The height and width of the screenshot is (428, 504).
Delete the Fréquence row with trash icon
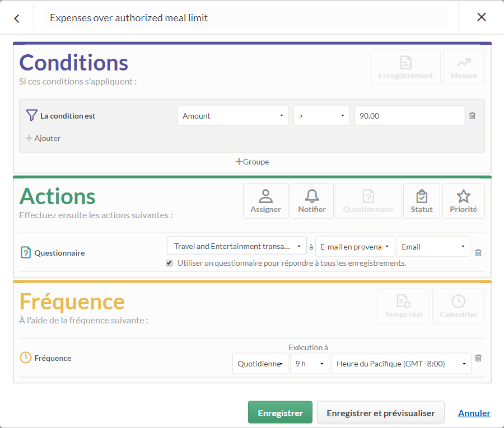click(x=478, y=358)
